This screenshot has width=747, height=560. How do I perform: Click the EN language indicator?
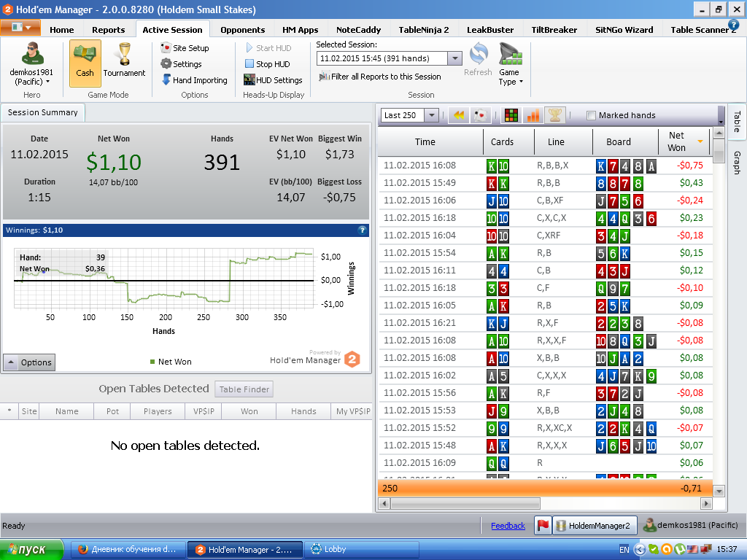tap(624, 550)
